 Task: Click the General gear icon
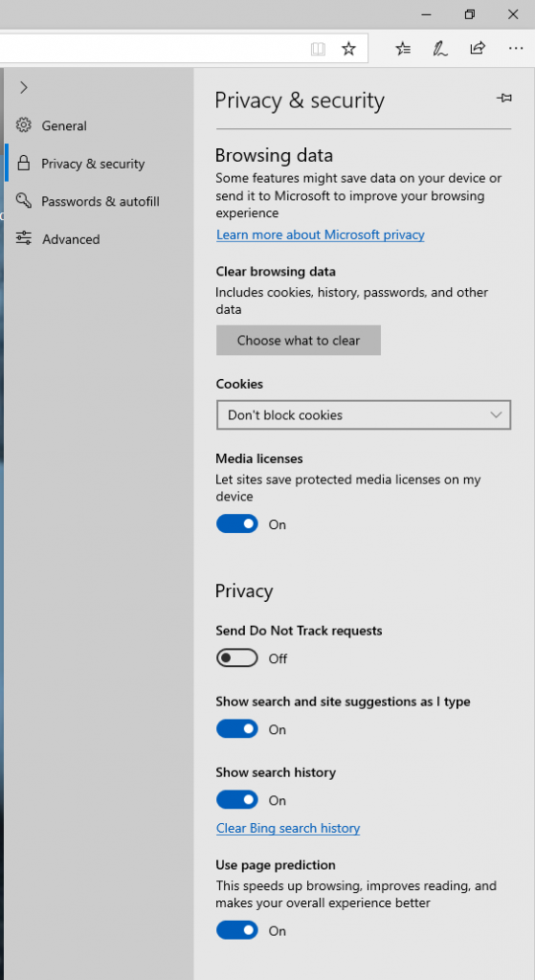coord(24,125)
